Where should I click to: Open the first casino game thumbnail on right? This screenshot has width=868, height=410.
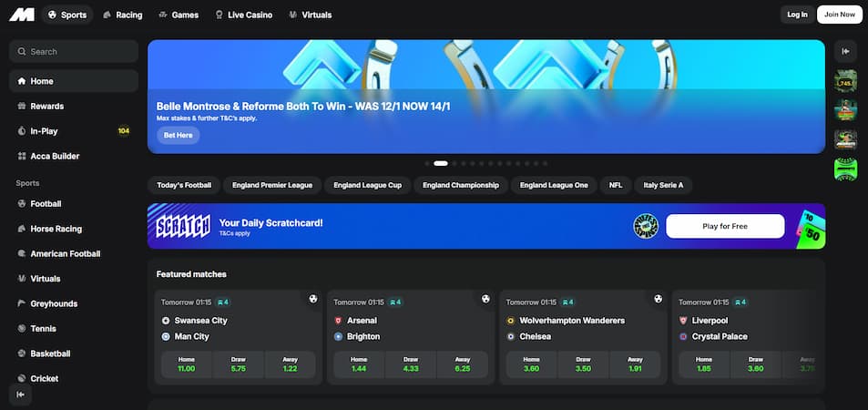[x=845, y=80]
